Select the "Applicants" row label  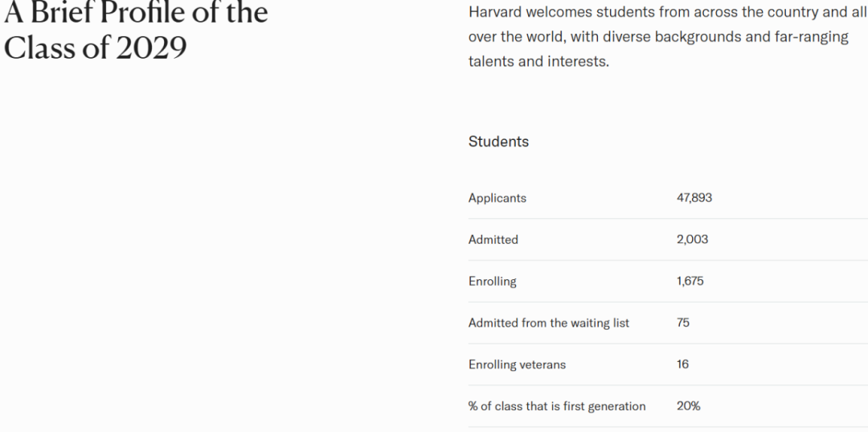click(x=497, y=198)
